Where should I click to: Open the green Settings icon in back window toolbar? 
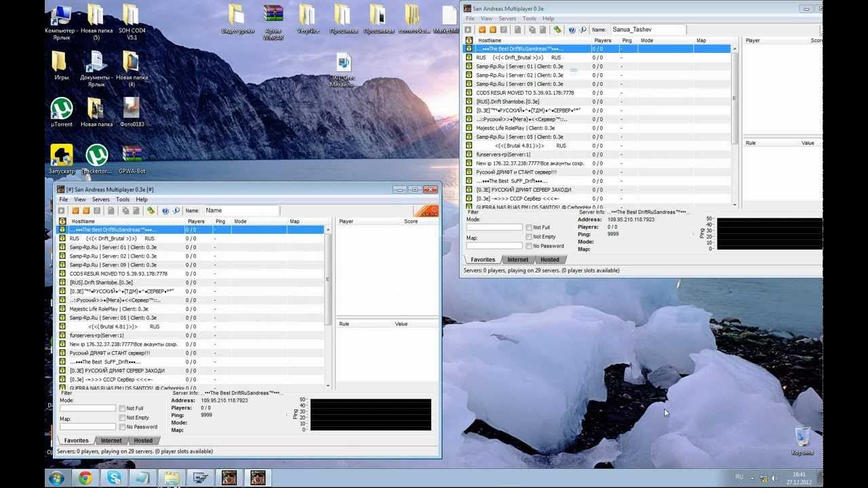557,30
